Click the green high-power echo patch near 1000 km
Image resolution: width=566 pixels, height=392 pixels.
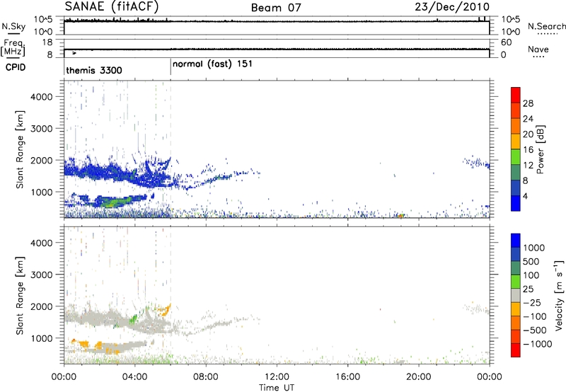point(115,202)
